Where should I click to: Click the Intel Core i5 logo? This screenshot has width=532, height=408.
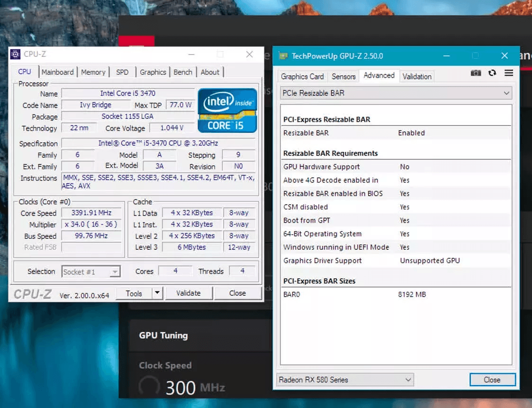click(227, 110)
